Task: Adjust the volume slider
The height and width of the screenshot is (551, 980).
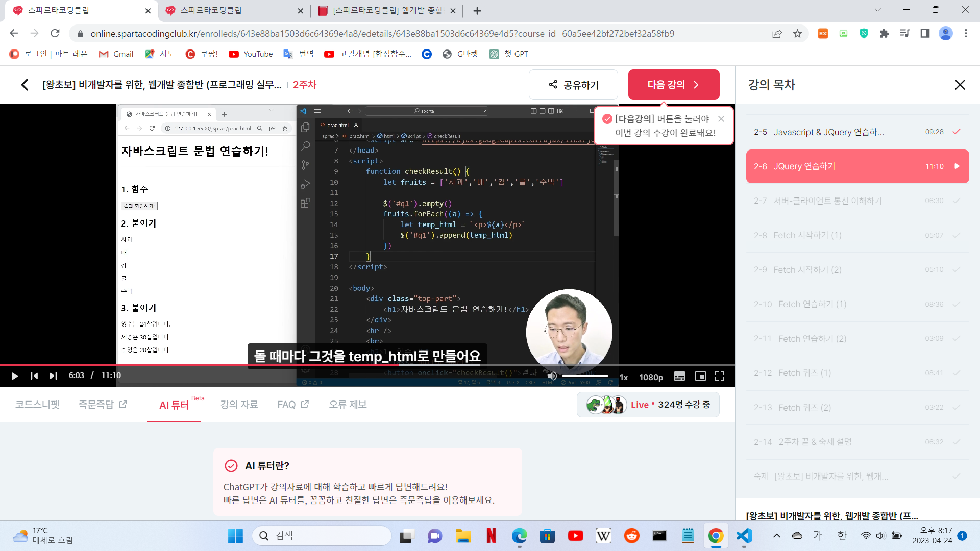Action: (x=585, y=376)
